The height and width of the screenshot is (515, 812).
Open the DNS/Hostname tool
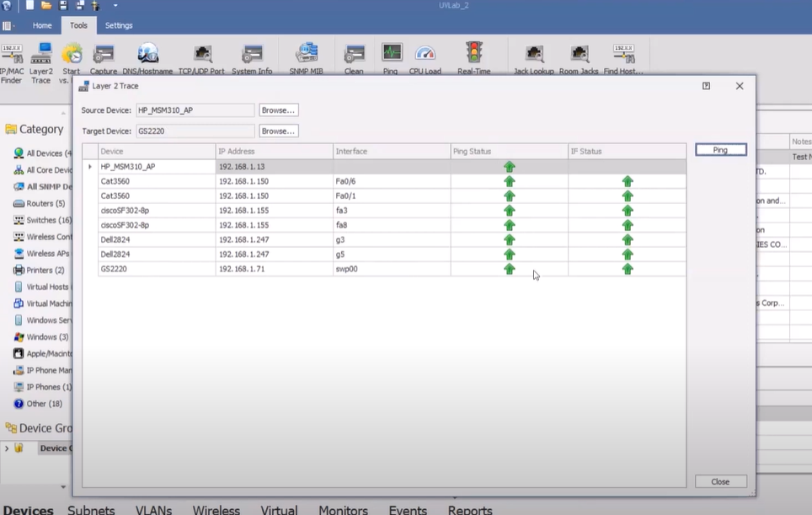[147, 60]
